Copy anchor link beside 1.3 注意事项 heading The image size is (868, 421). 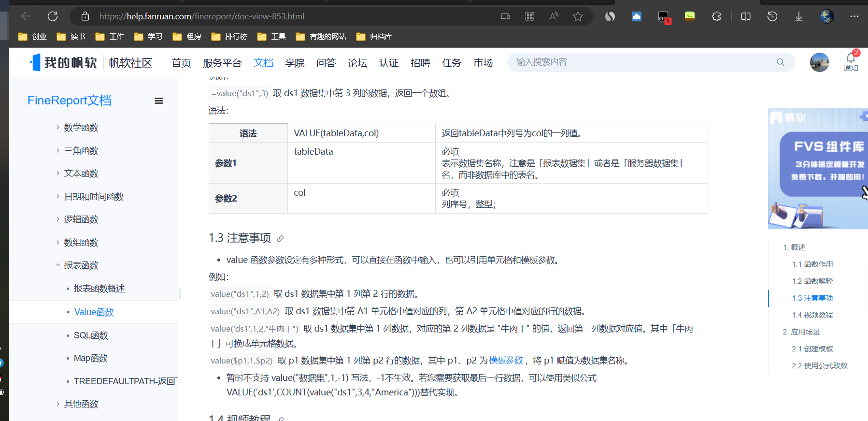tap(280, 238)
